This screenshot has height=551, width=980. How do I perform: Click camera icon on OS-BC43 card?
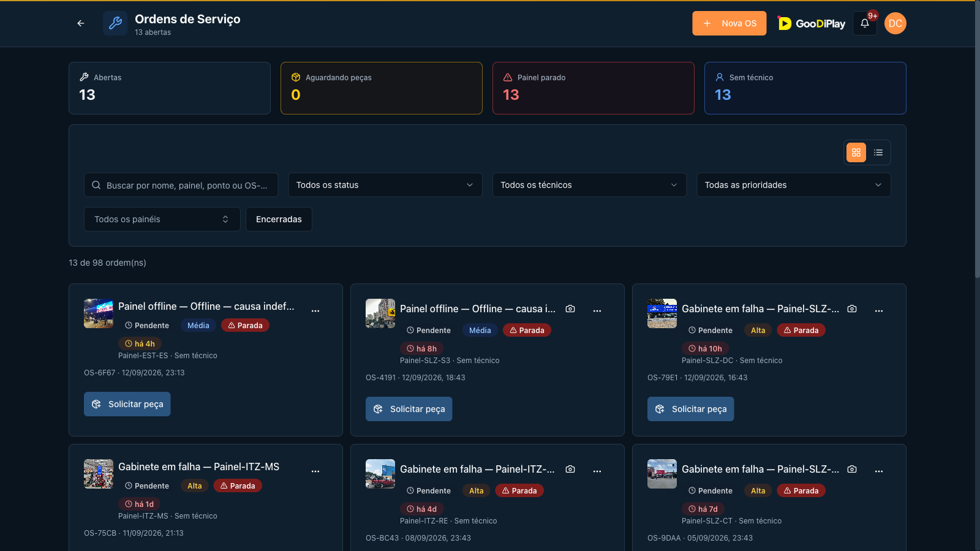[x=570, y=469]
